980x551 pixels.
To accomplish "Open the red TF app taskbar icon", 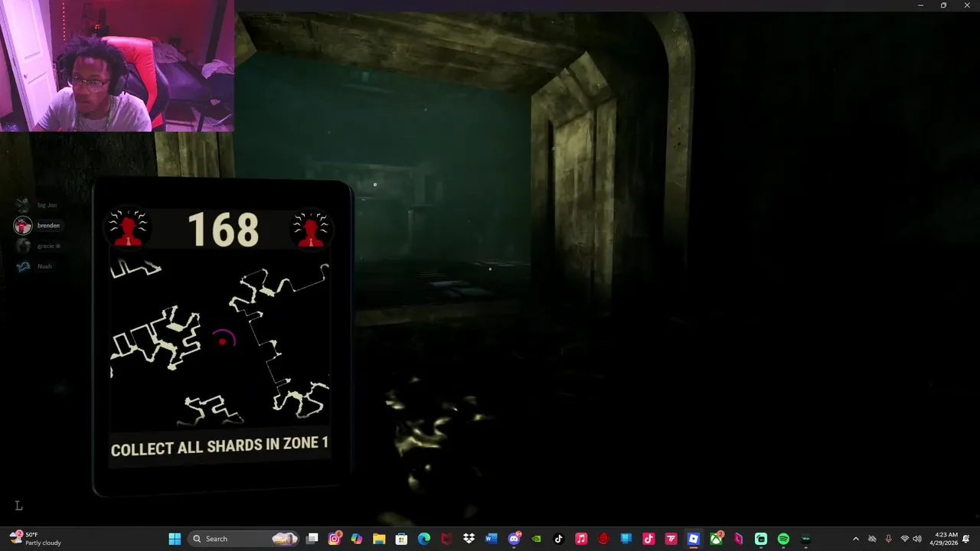I will pyautogui.click(x=671, y=539).
